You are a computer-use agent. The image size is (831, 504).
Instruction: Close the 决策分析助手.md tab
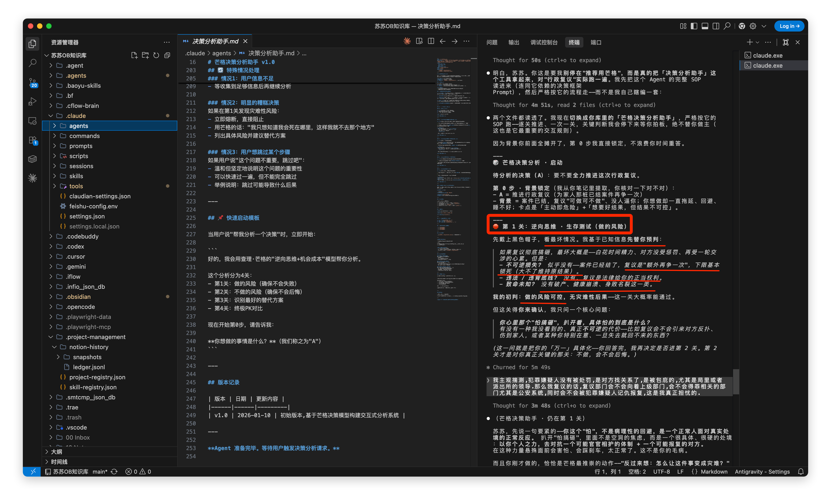(x=246, y=41)
